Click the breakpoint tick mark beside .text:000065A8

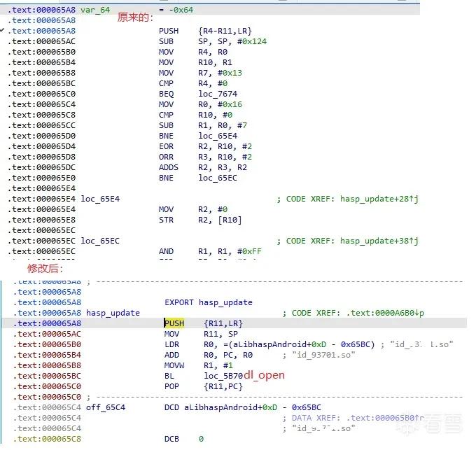coord(2,30)
